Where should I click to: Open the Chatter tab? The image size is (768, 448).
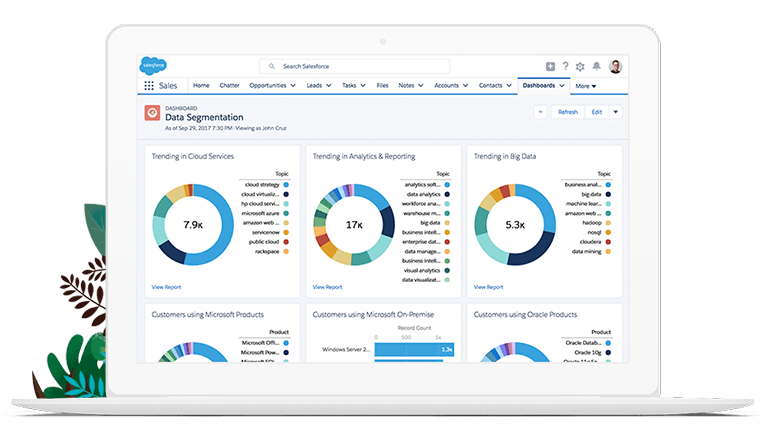229,85
